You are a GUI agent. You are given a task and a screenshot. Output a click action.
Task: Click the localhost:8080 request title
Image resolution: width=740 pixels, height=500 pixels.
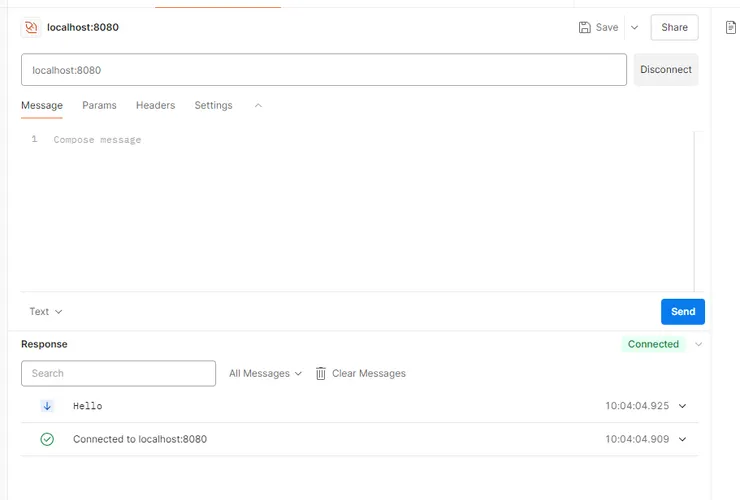pyautogui.click(x=83, y=27)
